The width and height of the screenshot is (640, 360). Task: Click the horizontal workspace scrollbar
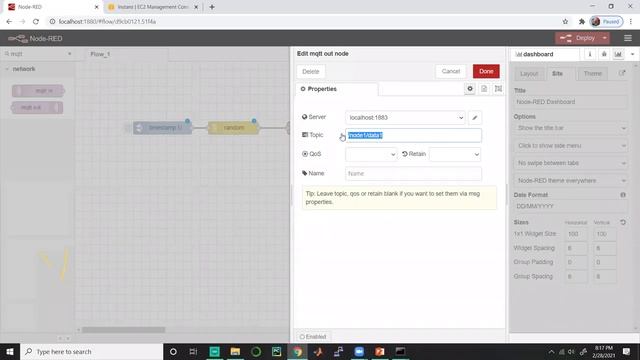pos(124,330)
